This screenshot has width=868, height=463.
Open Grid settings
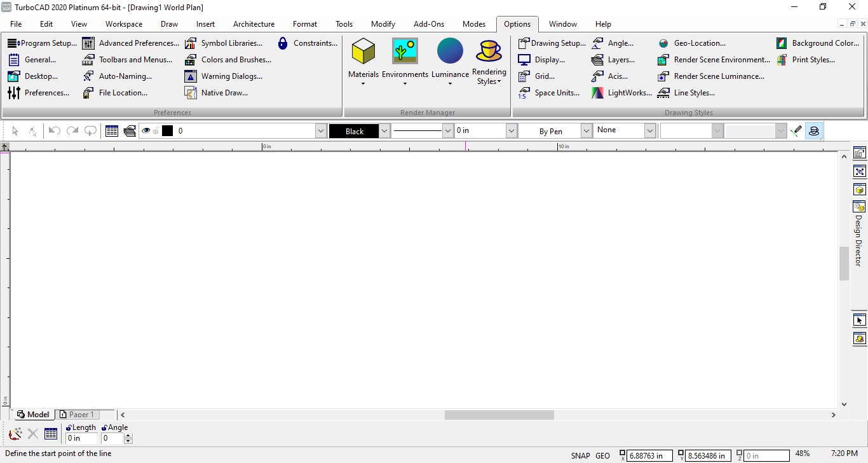[536, 76]
